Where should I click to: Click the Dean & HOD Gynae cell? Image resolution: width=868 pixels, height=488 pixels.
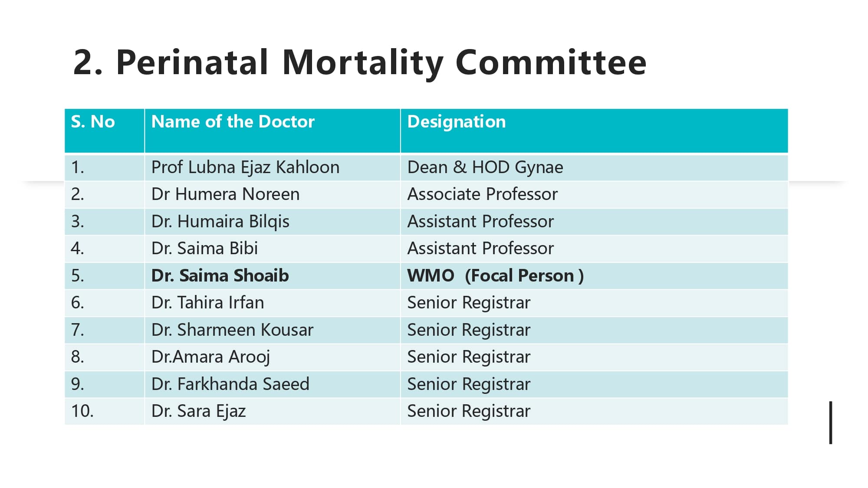pyautogui.click(x=594, y=167)
